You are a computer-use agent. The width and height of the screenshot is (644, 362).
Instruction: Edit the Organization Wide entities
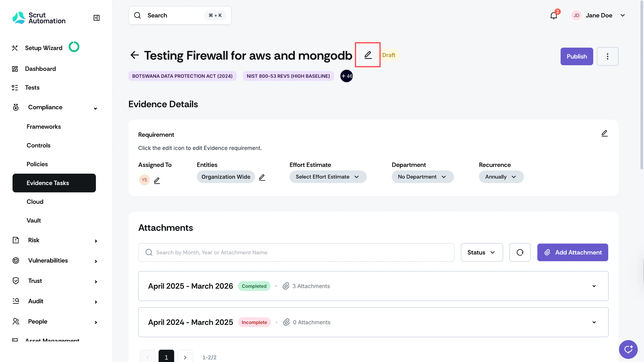pyautogui.click(x=262, y=177)
